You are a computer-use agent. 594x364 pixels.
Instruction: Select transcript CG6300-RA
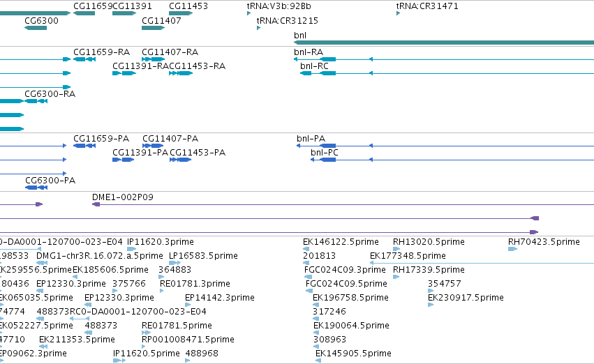50,94
